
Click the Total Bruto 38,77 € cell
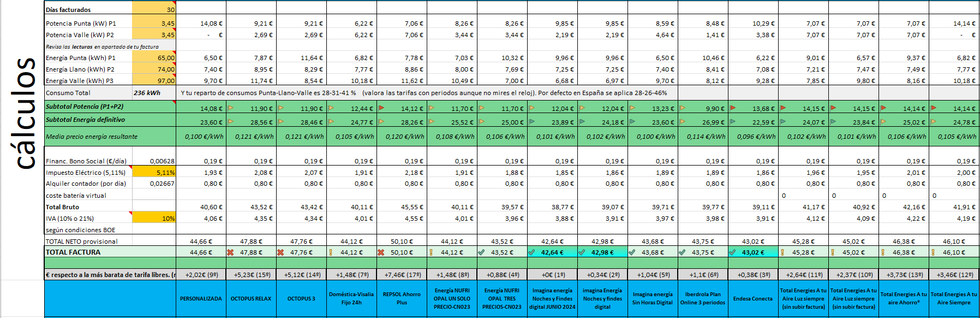pyautogui.click(x=552, y=207)
